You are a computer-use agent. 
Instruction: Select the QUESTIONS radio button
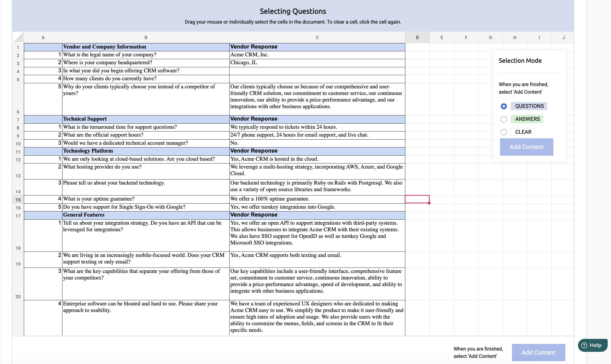tap(504, 106)
